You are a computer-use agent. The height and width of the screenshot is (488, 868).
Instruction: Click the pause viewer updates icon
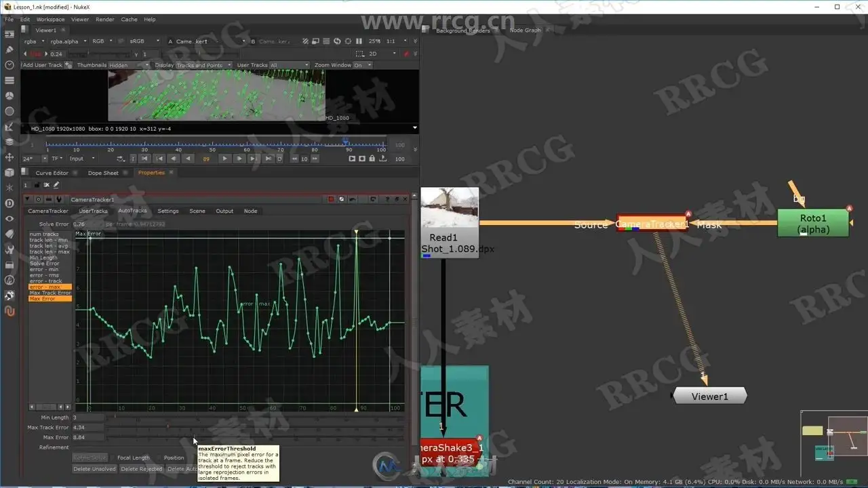[358, 41]
